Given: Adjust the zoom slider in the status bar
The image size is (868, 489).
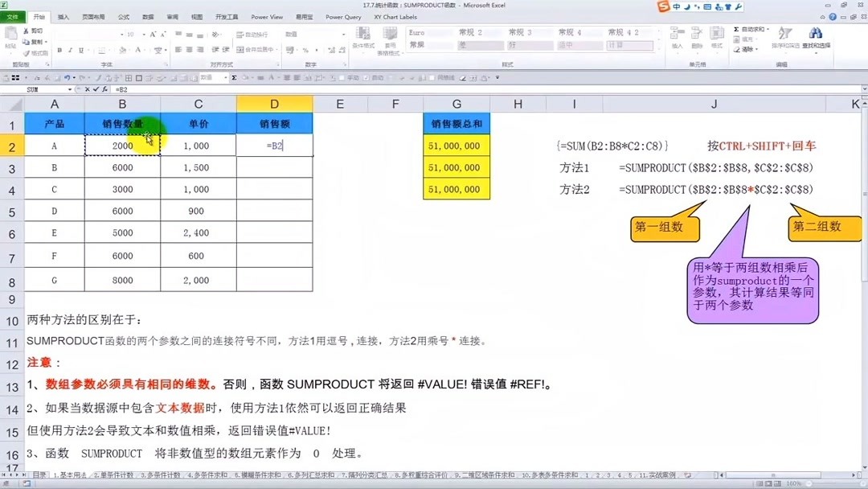Looking at the screenshot, I should coord(836,483).
